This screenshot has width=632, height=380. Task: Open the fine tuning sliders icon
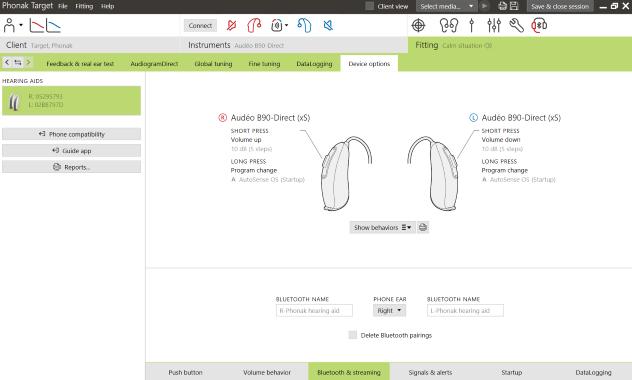pos(494,25)
